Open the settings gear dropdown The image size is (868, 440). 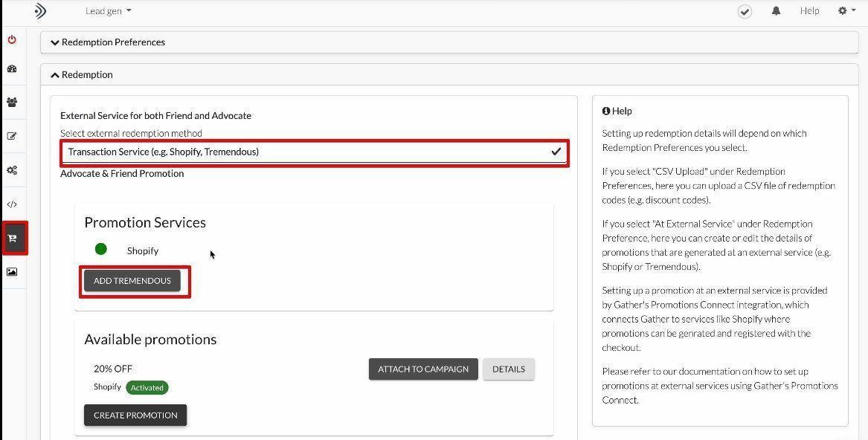(846, 10)
